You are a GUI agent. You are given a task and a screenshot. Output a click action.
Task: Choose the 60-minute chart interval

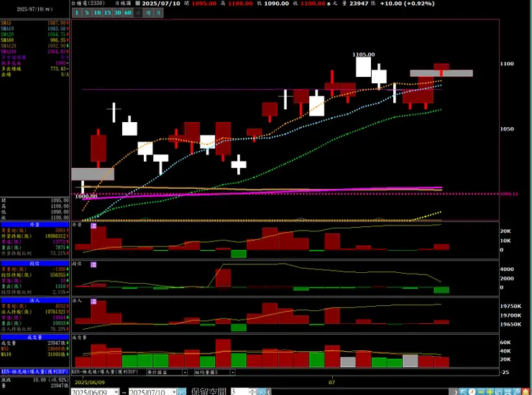click(127, 13)
